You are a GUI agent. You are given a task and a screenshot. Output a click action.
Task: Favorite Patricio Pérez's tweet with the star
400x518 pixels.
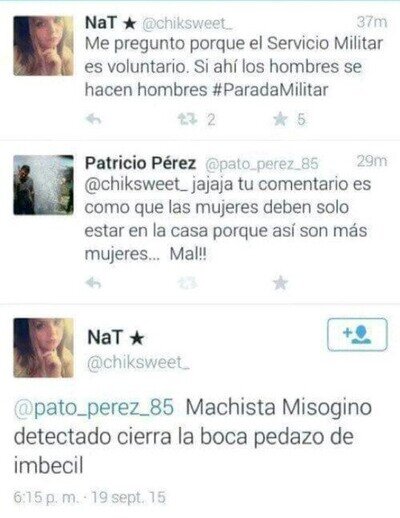[280, 283]
